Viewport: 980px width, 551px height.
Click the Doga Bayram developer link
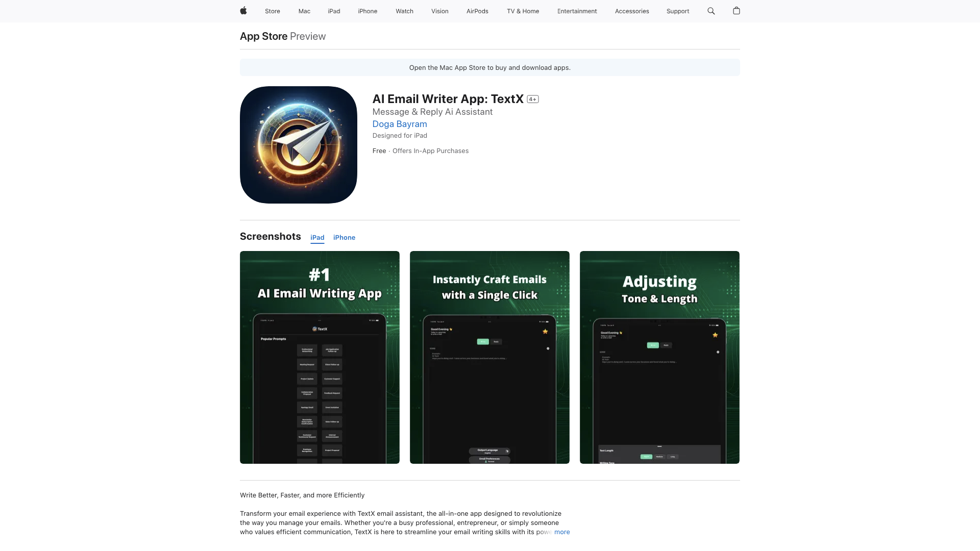tap(399, 124)
